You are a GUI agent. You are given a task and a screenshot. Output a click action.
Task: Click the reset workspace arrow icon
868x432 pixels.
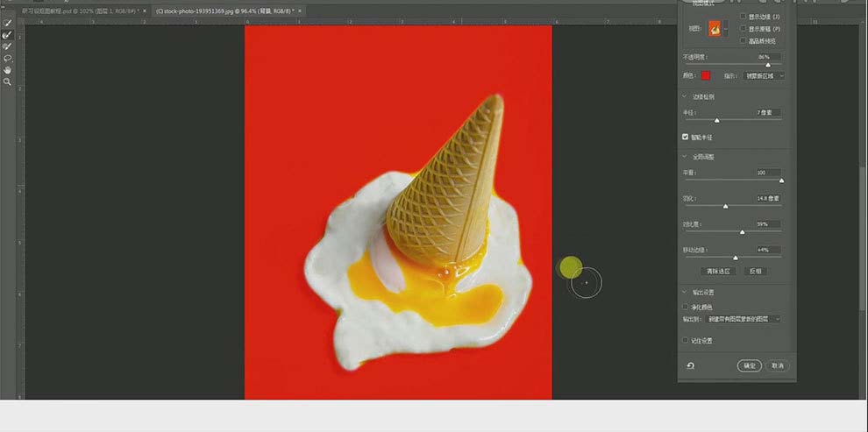(690, 365)
